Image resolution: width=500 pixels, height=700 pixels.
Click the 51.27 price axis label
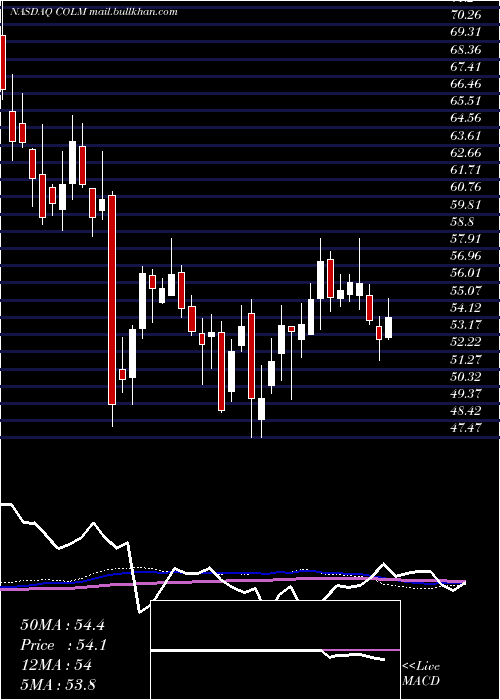466,360
